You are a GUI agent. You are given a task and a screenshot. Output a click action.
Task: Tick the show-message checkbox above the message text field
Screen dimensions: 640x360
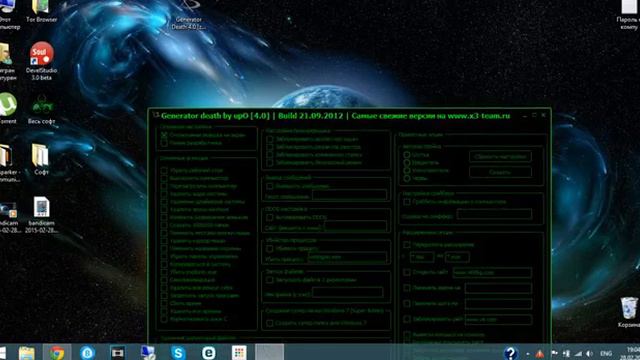pyautogui.click(x=270, y=186)
